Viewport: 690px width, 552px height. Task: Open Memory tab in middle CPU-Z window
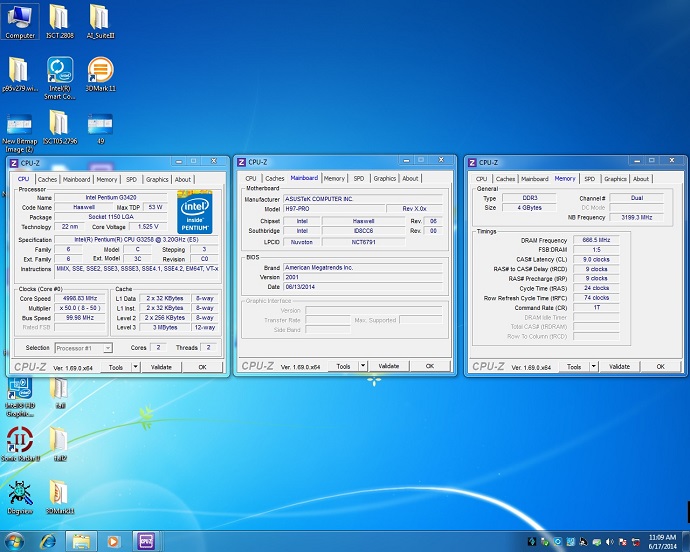tap(334, 179)
